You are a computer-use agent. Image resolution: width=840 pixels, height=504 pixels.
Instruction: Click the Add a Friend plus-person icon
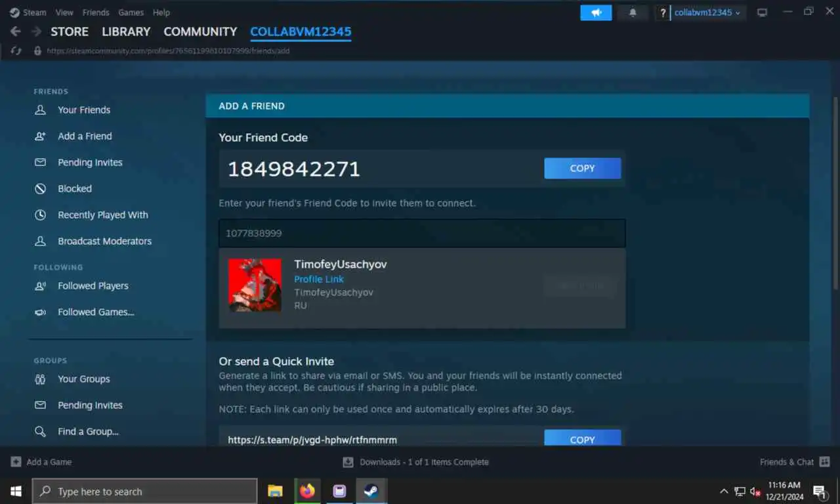click(x=41, y=136)
